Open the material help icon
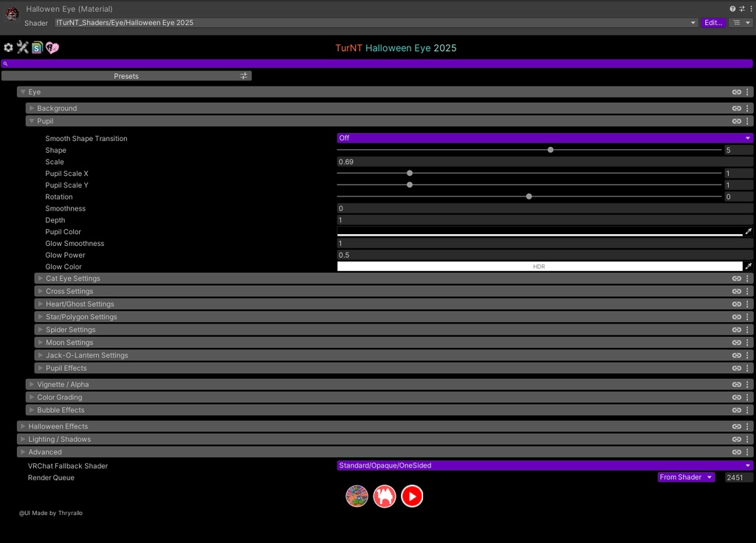This screenshot has height=543, width=756. click(732, 9)
